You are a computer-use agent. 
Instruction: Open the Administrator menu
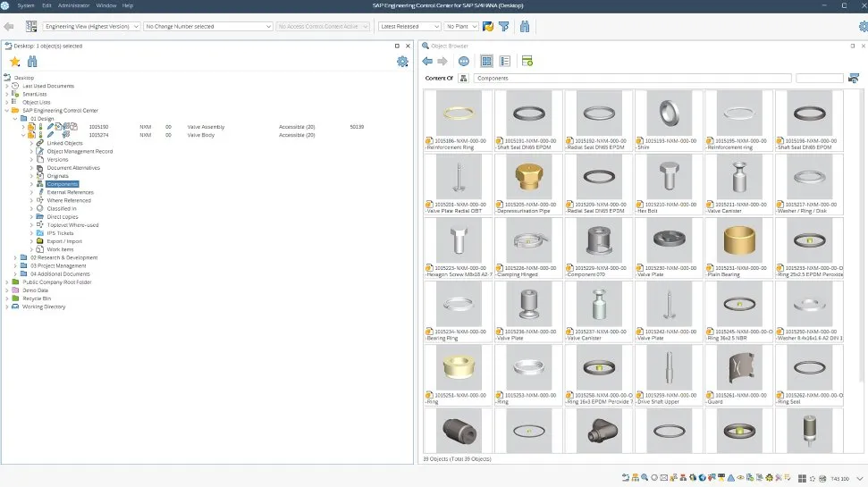[x=73, y=5]
